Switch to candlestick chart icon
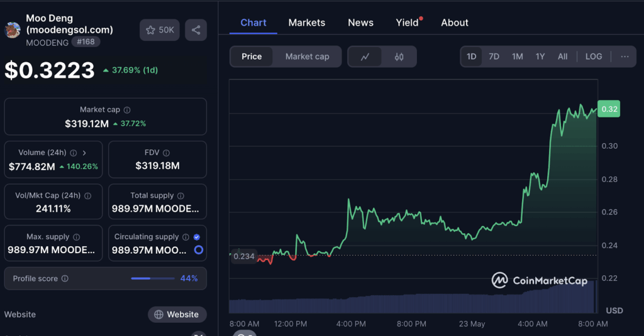This screenshot has height=336, width=644. click(399, 57)
